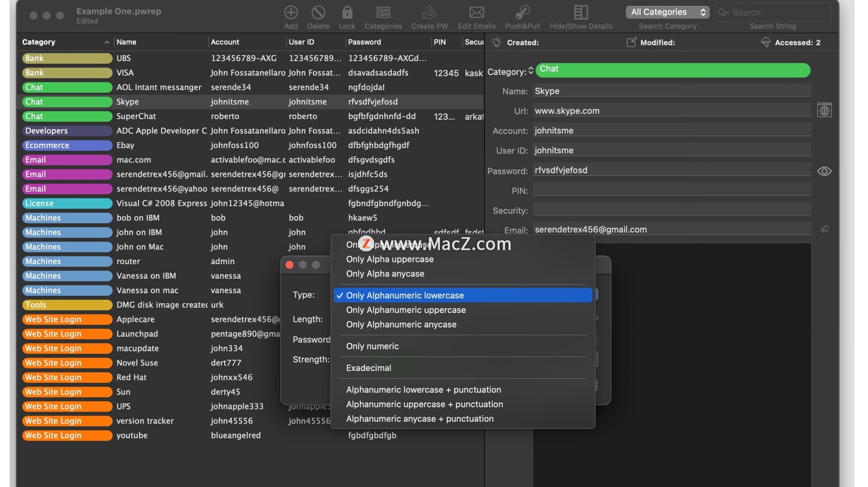Toggle password visibility eye icon
The image size is (868, 487).
coord(824,171)
